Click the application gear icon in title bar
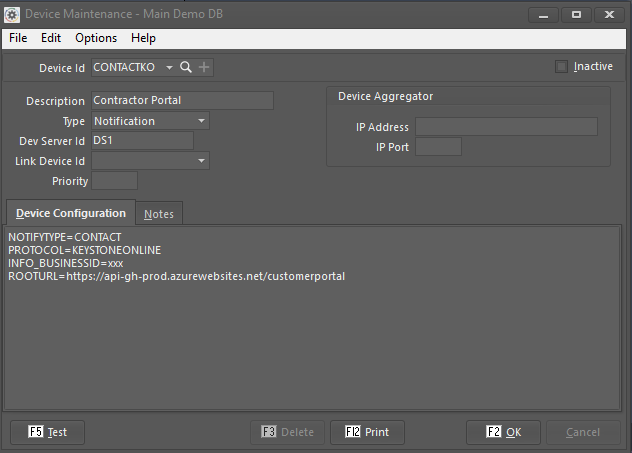This screenshot has height=453, width=632. 11,14
